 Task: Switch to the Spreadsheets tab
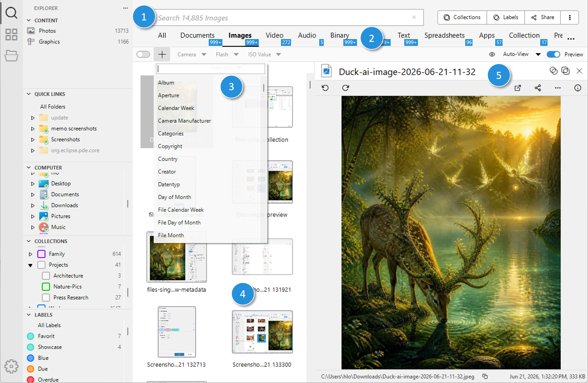[x=444, y=35]
